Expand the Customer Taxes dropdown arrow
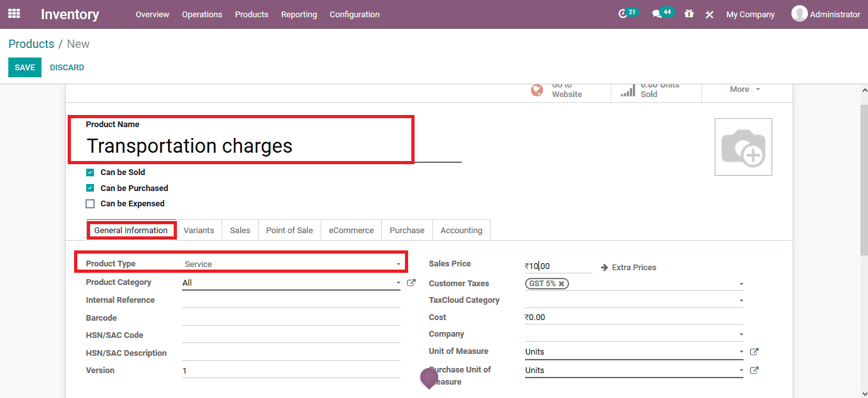The height and width of the screenshot is (398, 868). tap(741, 284)
